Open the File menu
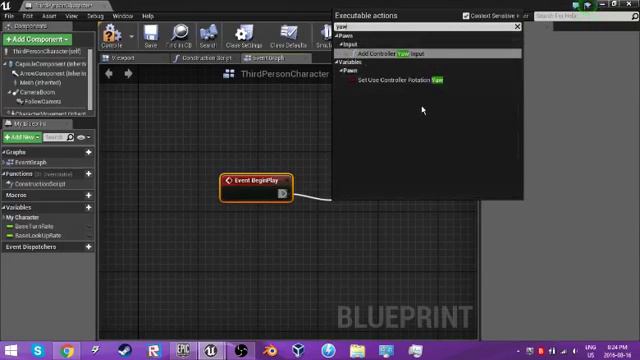 click(x=9, y=16)
